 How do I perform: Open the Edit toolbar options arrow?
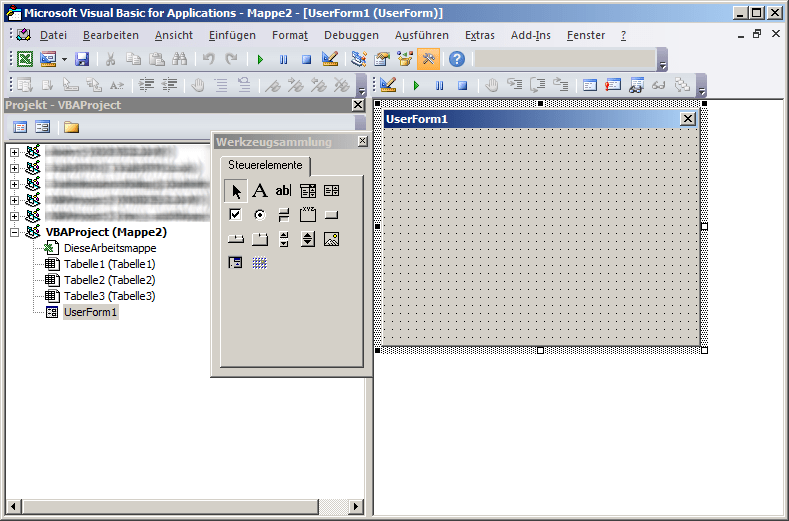coord(361,86)
